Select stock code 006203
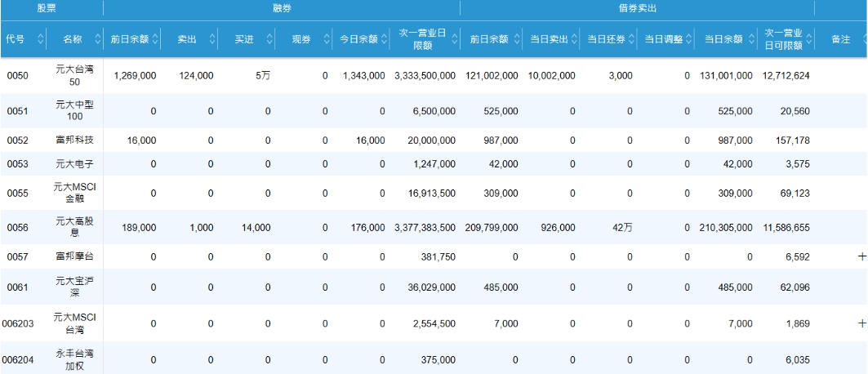Image resolution: width=868 pixels, height=374 pixels. point(18,323)
